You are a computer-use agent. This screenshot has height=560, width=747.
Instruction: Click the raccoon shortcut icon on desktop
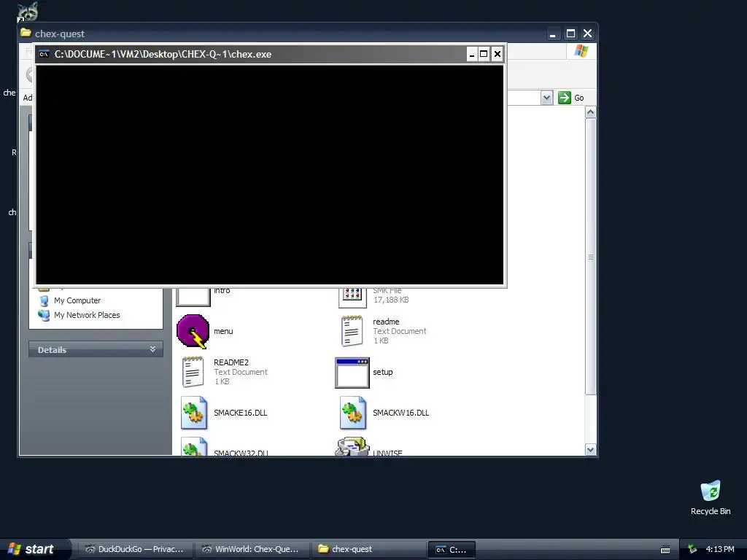tap(28, 12)
